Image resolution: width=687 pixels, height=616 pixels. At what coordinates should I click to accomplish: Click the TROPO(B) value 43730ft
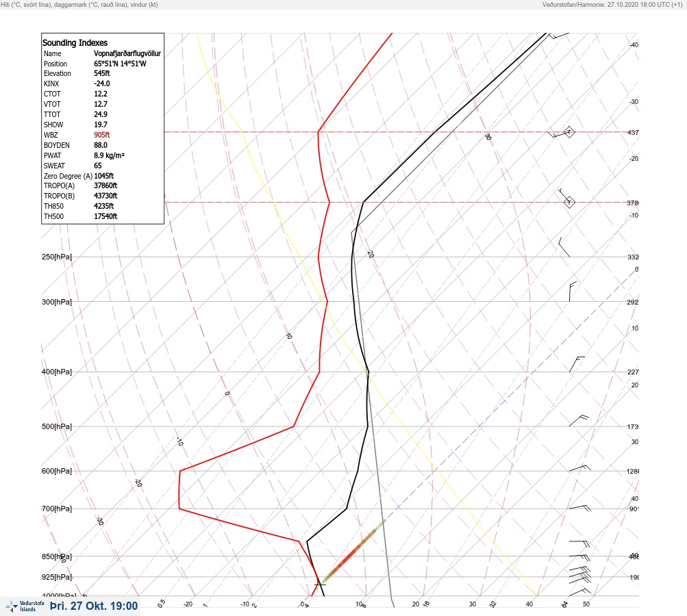click(x=105, y=196)
